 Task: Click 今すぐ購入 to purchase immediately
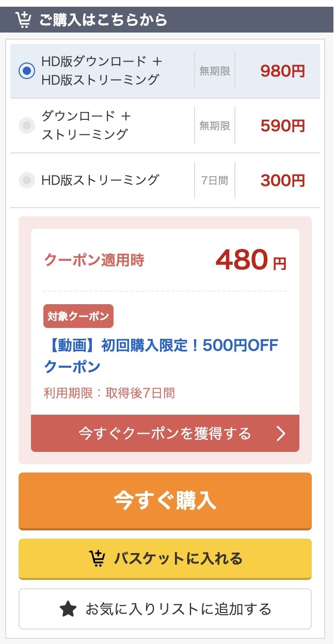(x=165, y=500)
